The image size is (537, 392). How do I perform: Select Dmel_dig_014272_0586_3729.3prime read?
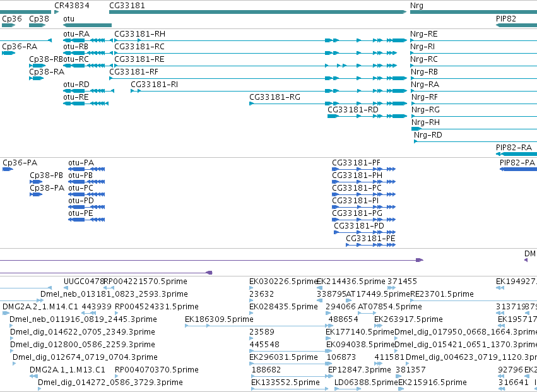point(40,389)
